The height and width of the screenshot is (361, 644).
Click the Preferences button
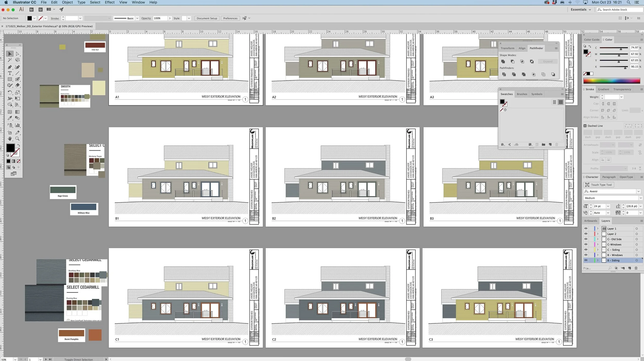point(230,18)
